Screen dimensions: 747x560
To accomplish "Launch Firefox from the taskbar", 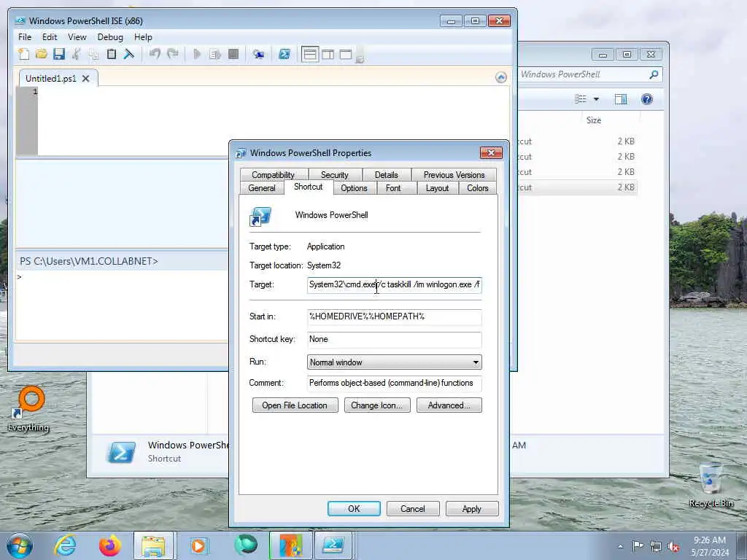I will pos(109,545).
